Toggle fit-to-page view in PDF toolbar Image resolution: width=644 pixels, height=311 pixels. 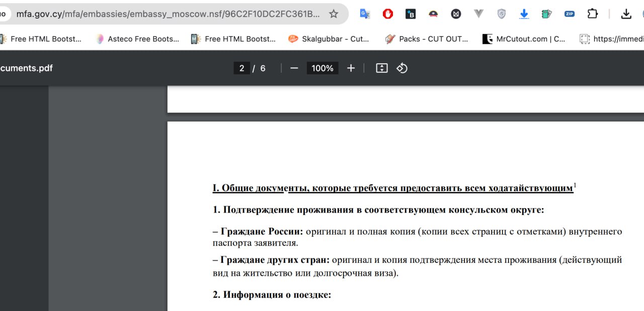(x=382, y=68)
